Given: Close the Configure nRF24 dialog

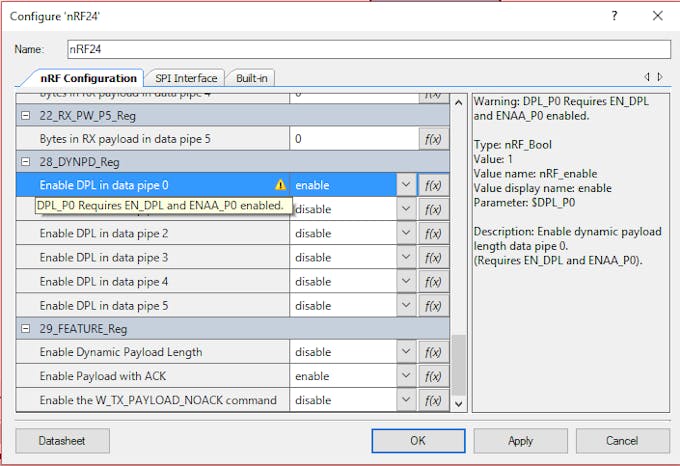Looking at the screenshot, I should [x=657, y=16].
